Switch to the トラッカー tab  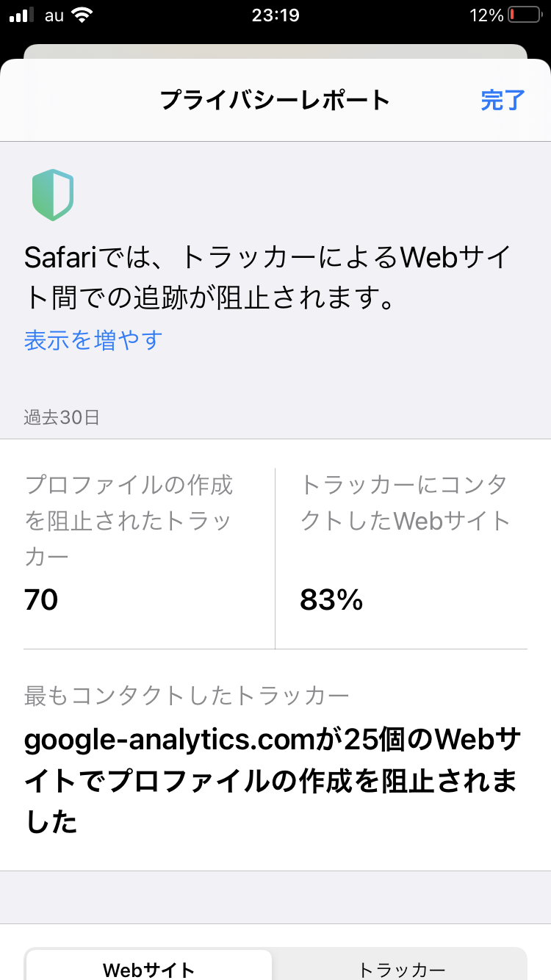401,969
